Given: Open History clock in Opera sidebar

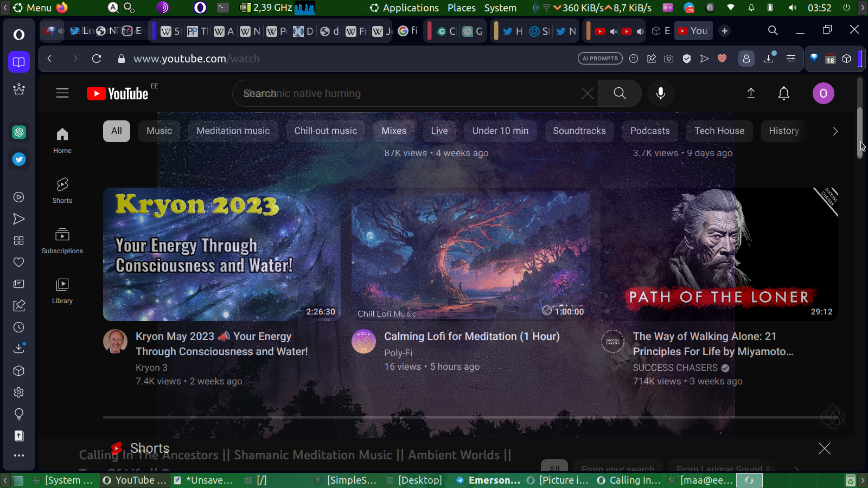Looking at the screenshot, I should (x=19, y=328).
